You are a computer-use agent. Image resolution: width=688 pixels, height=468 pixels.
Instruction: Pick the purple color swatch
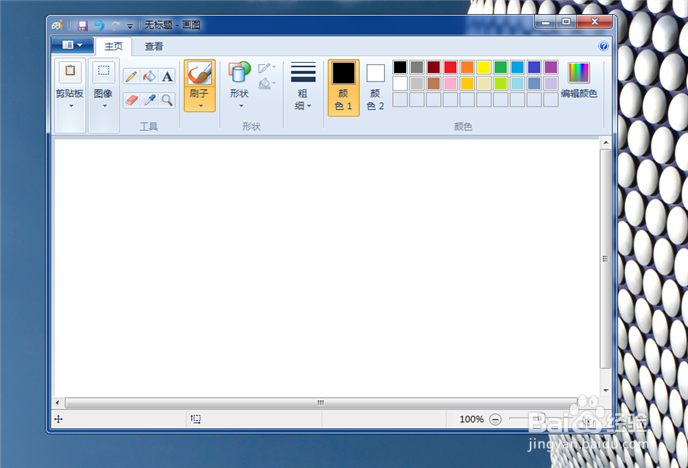[x=551, y=67]
